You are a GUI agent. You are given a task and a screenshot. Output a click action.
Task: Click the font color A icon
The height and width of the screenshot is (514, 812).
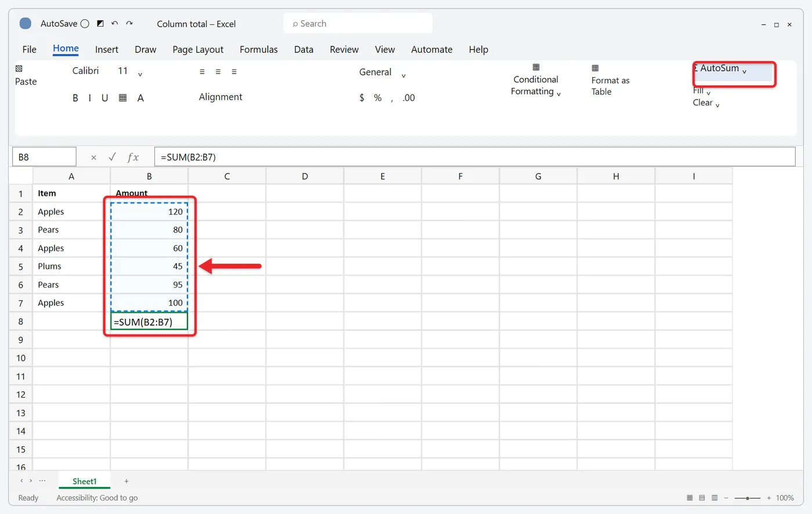(140, 98)
